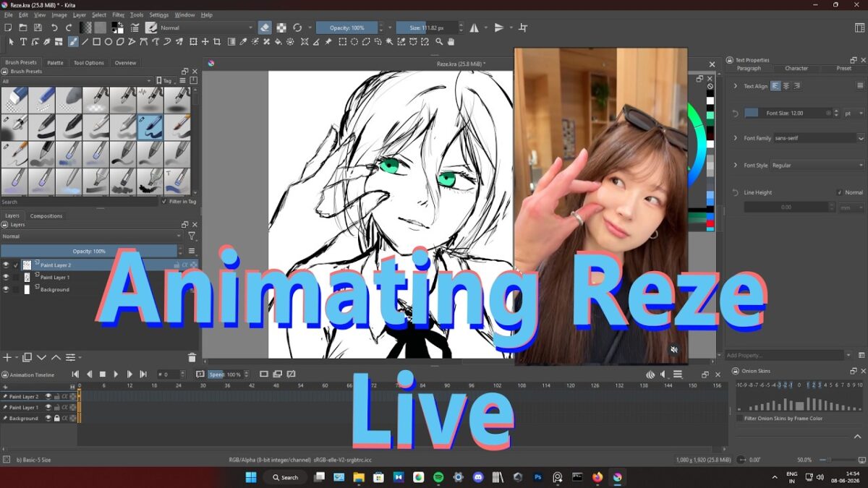Screen dimensions: 868x488
Task: Open Font Family sans-serif dropdown
Action: 820,138
